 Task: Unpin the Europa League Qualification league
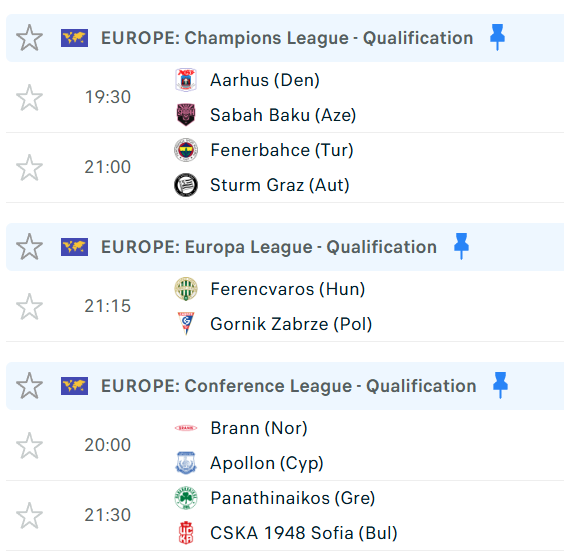tap(461, 246)
